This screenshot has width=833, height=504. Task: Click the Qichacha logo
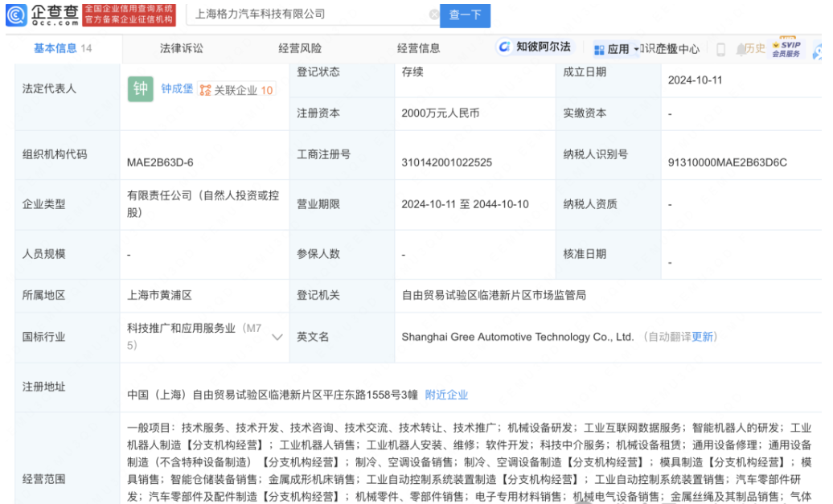(42, 14)
